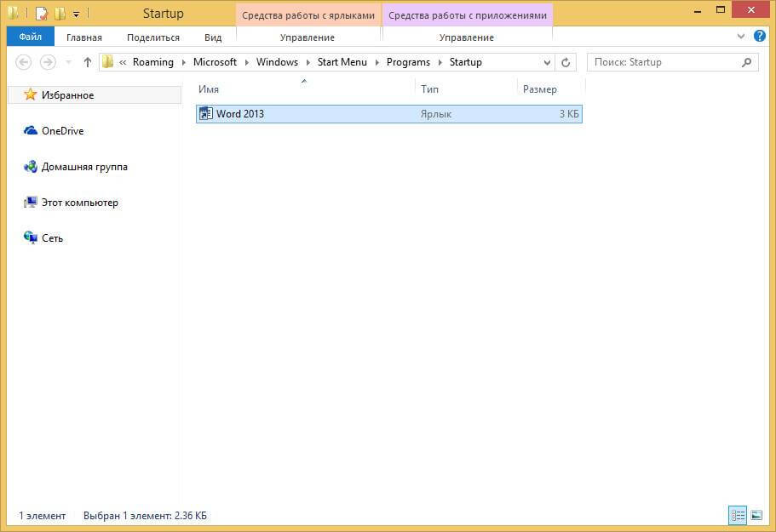Open the Customize Quick Access Toolbar dropdown

tap(76, 14)
